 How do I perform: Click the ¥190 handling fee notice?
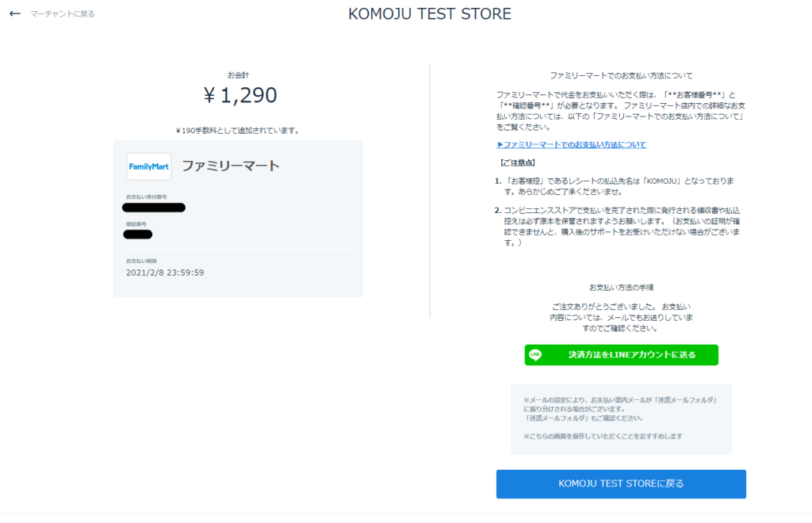(238, 131)
